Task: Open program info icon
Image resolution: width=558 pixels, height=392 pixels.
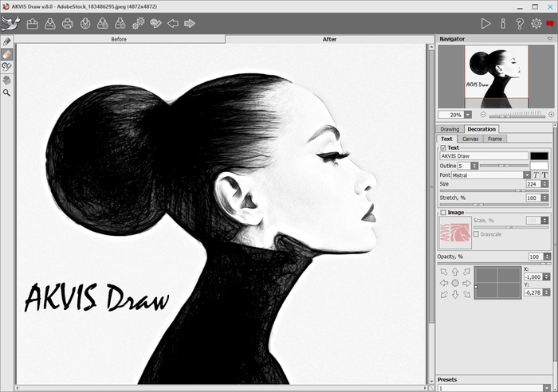Action: click(503, 23)
